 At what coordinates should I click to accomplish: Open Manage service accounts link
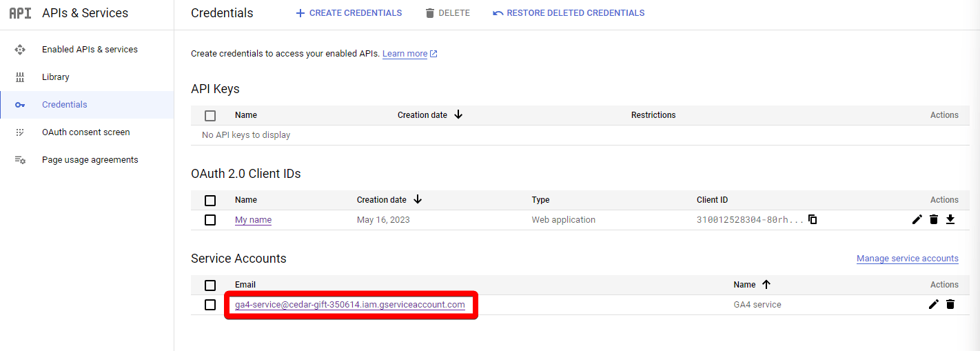pos(908,259)
